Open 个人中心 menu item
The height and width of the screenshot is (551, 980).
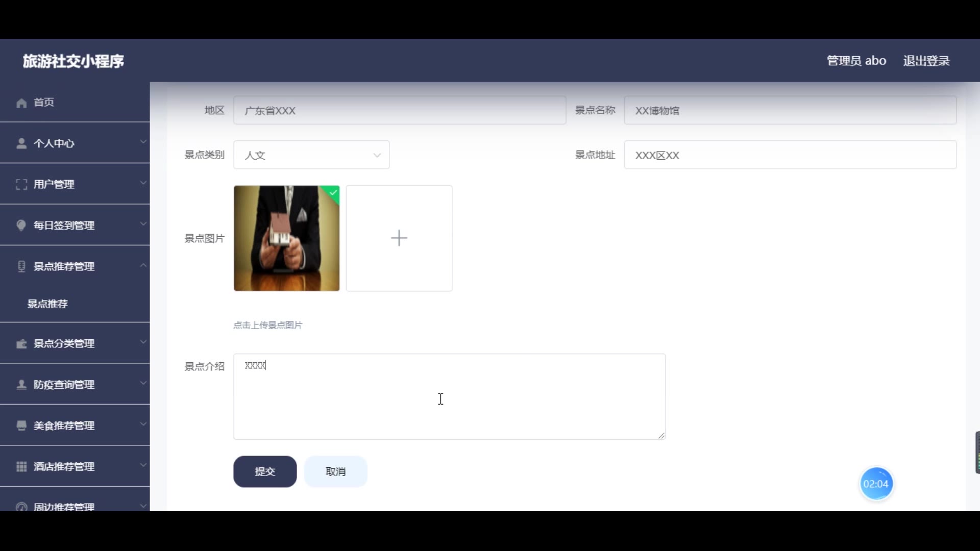75,143
